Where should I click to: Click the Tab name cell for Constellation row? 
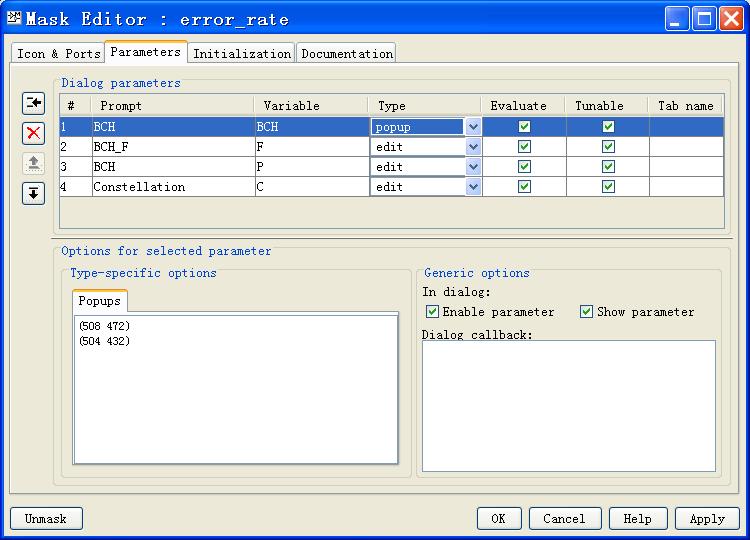click(x=686, y=187)
